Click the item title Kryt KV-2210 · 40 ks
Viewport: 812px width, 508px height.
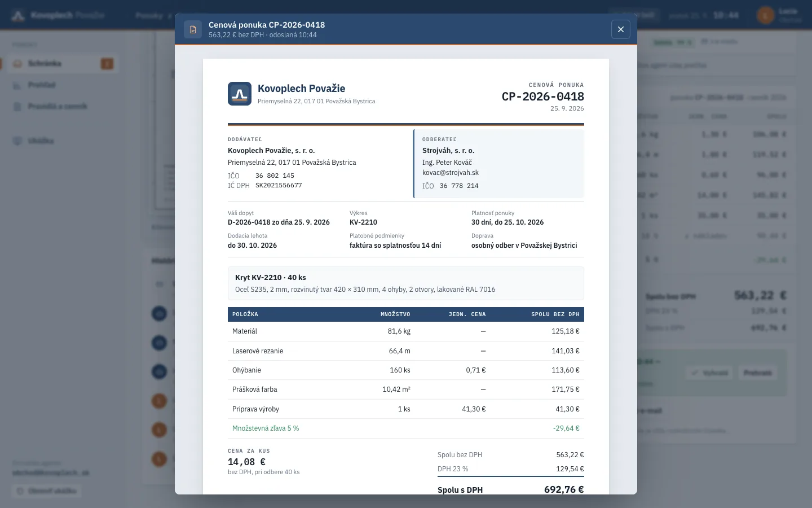tap(271, 278)
